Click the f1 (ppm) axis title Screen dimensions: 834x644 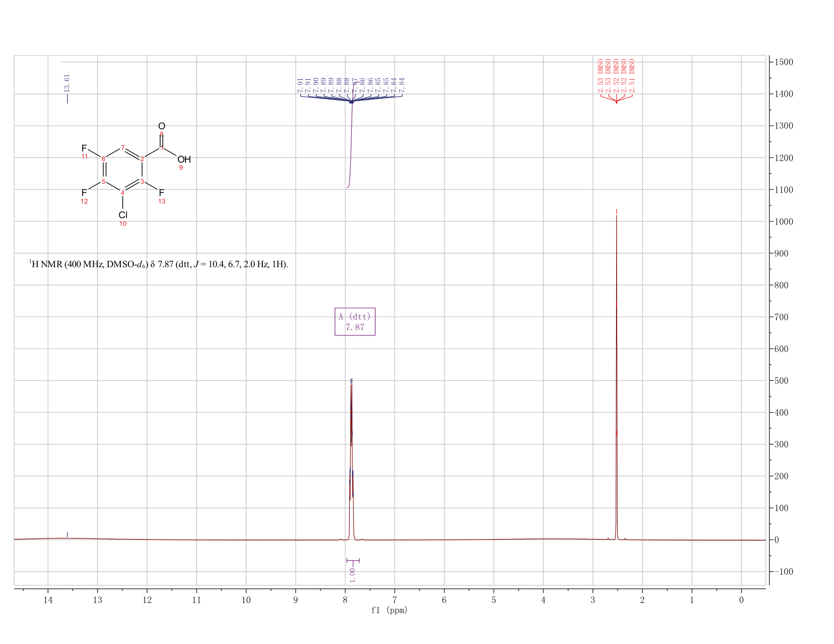coord(389,610)
